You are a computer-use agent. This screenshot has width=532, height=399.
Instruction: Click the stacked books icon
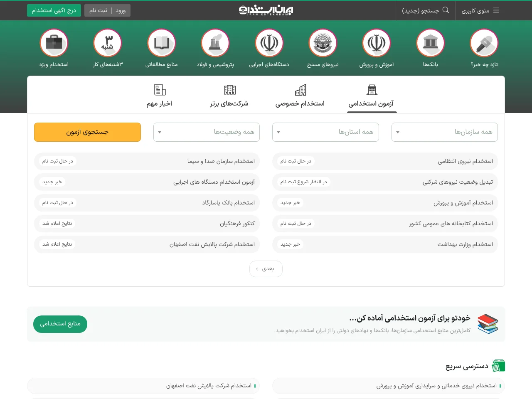coord(488,324)
